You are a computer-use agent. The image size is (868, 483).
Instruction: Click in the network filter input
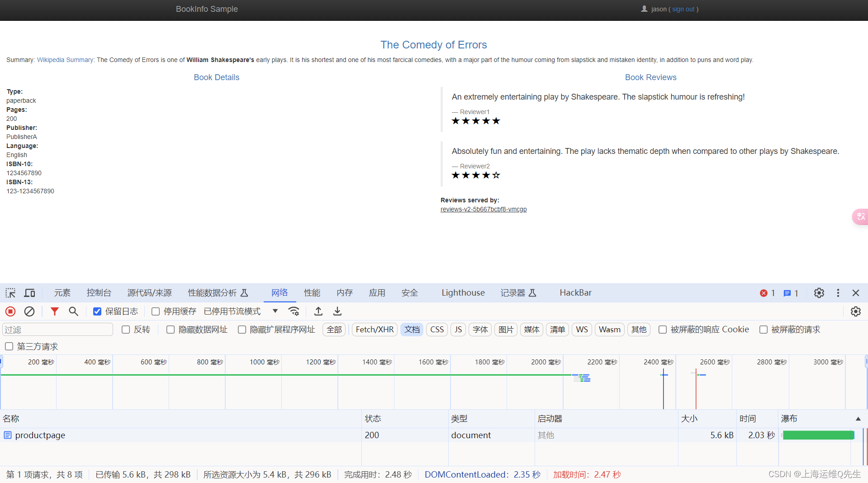(x=57, y=330)
